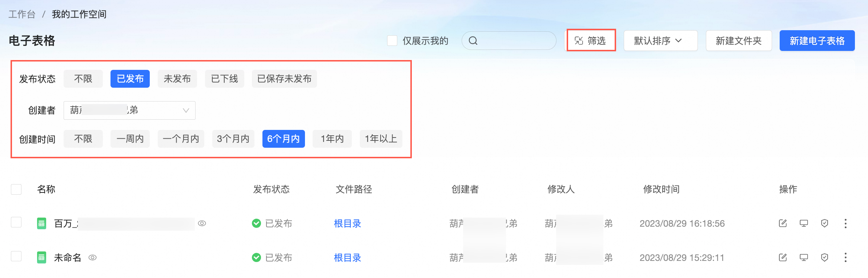868x278 pixels.
Task: Click the edit icon for 百万_ row
Action: tap(783, 223)
